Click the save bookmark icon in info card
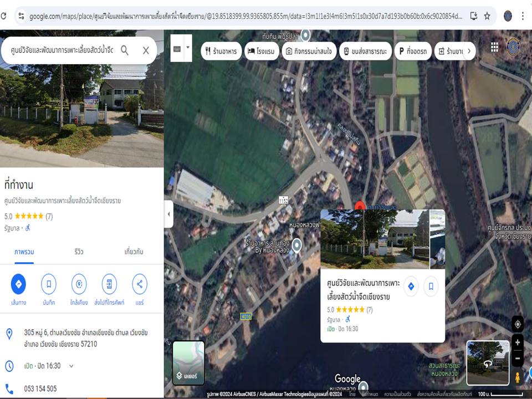Viewport: 532px width, 399px height. click(x=431, y=287)
